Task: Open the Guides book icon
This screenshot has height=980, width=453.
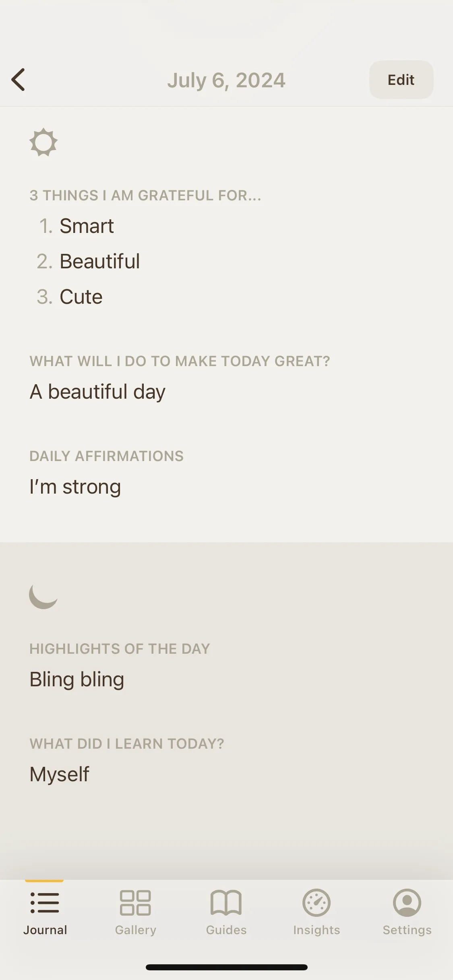Action: (226, 903)
